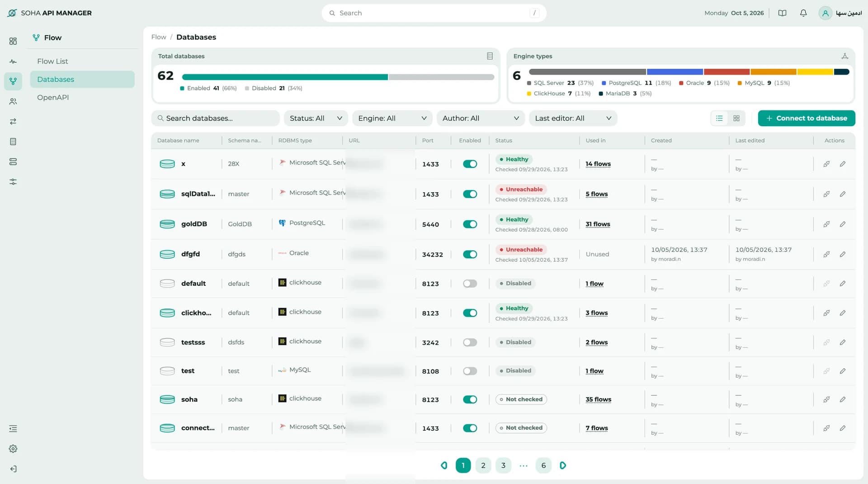
Task: Open the sliders icon in sidebar
Action: point(13,182)
